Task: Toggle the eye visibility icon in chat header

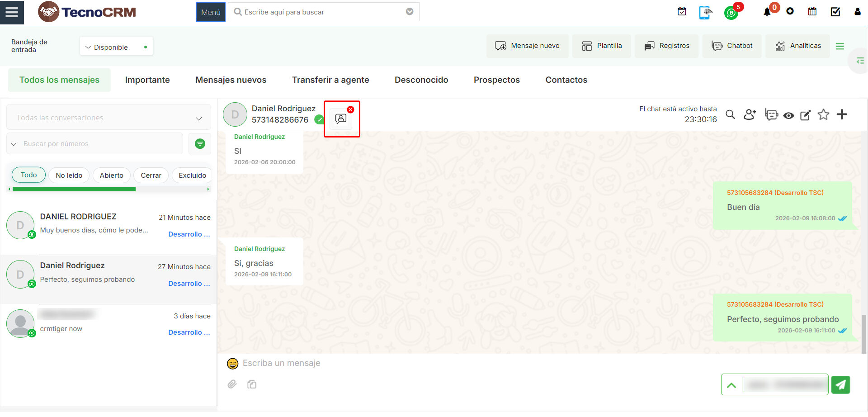Action: (788, 116)
